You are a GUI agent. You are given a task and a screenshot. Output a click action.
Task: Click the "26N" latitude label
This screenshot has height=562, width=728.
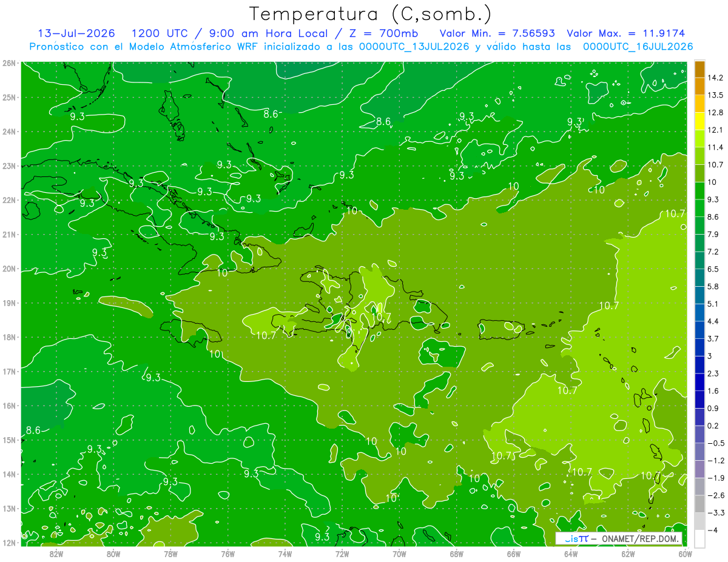click(x=9, y=62)
